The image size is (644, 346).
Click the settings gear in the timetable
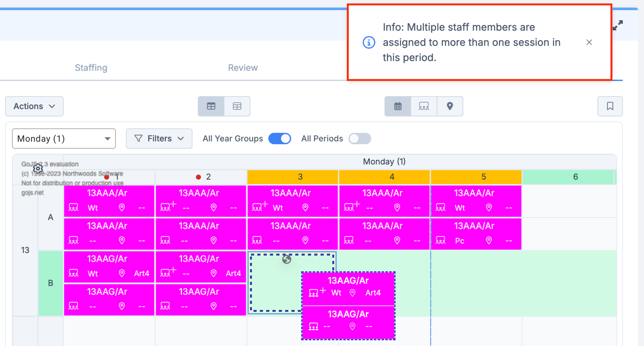38,168
